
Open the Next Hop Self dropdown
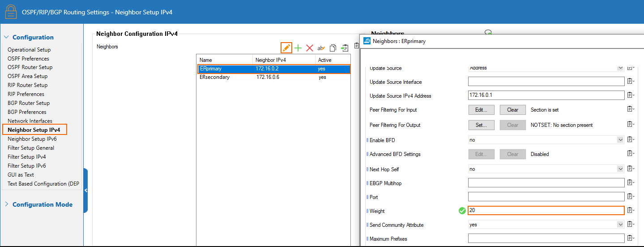pos(620,169)
